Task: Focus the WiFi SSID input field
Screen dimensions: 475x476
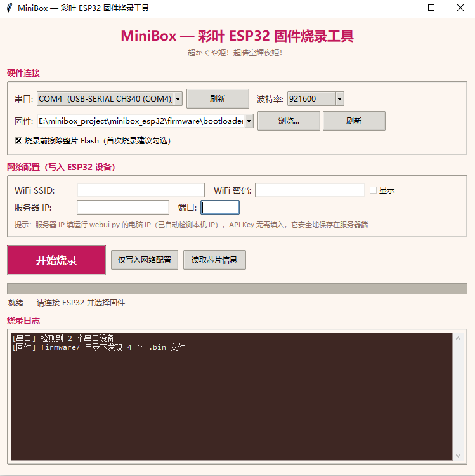Action: click(140, 190)
